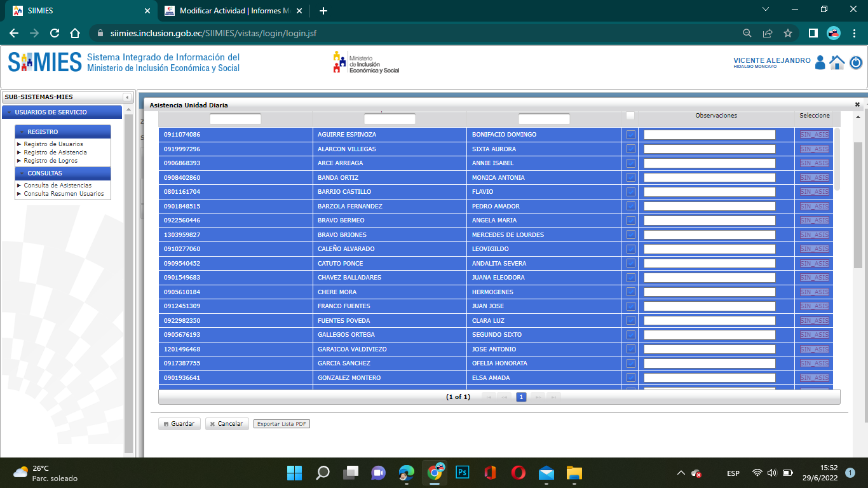This screenshot has height=488, width=868.
Task: Open Photoshop from the taskbar
Action: point(463,473)
